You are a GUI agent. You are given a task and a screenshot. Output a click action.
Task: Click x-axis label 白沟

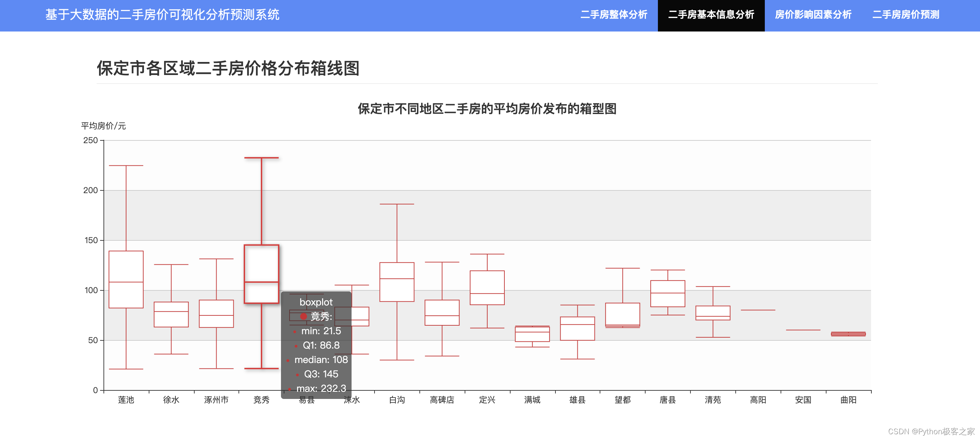[397, 400]
